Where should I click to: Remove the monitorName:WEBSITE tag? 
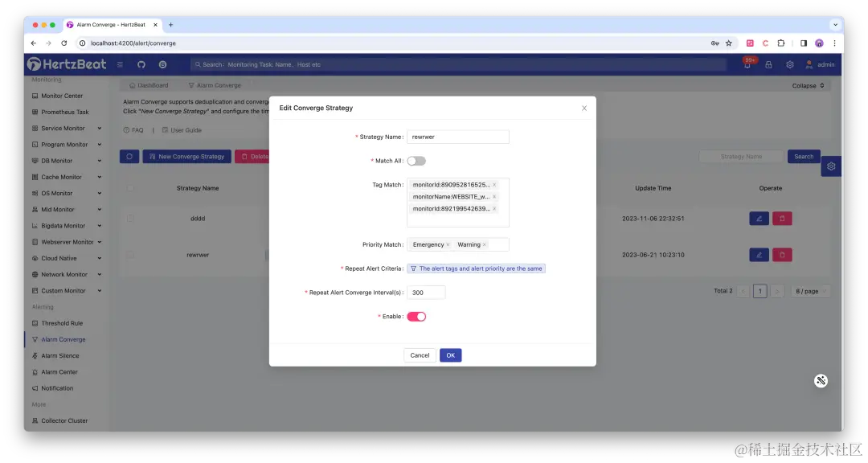click(x=494, y=197)
